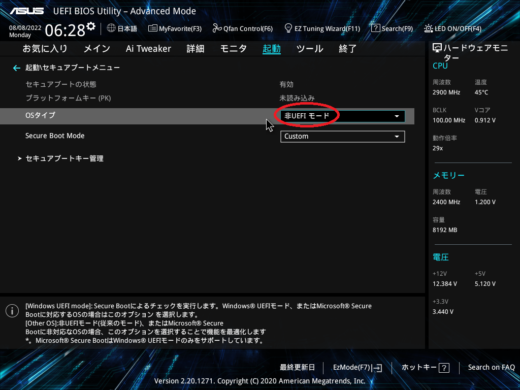Click プラットフォームキー (PK) label
520x390 pixels.
68,98
